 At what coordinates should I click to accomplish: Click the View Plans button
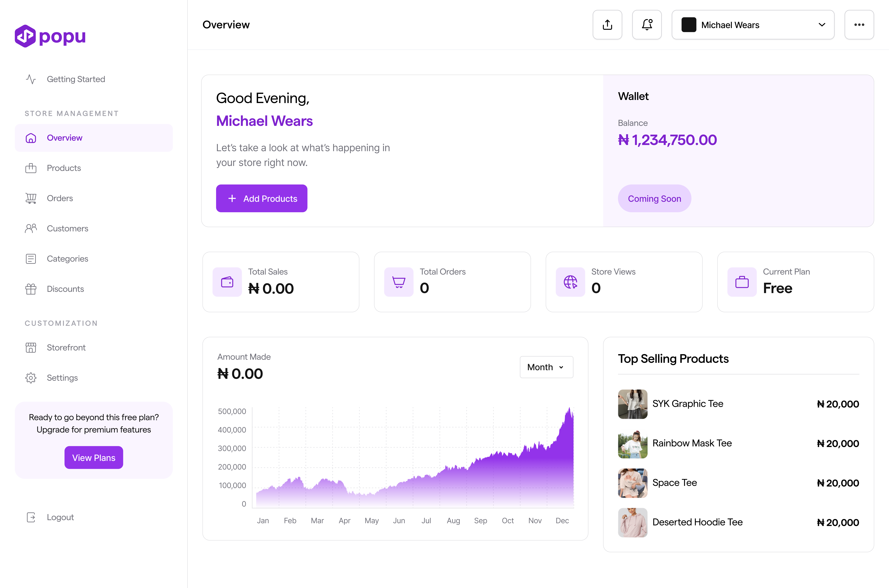[94, 457]
